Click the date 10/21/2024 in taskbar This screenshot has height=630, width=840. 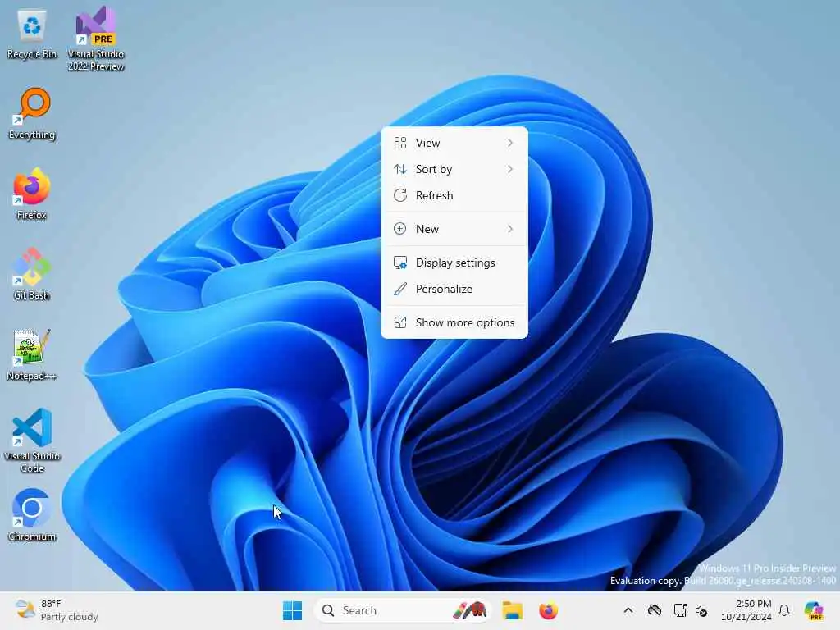click(746, 617)
